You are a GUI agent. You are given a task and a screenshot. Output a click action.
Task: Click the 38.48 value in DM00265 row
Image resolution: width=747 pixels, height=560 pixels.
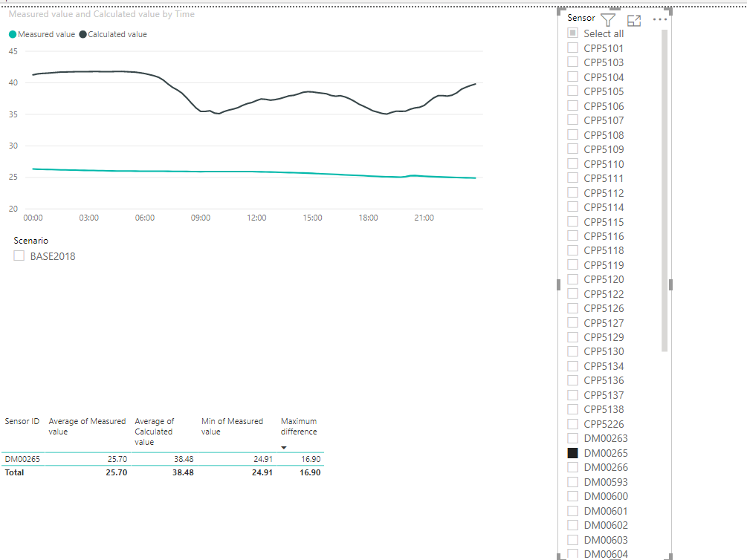tap(184, 459)
